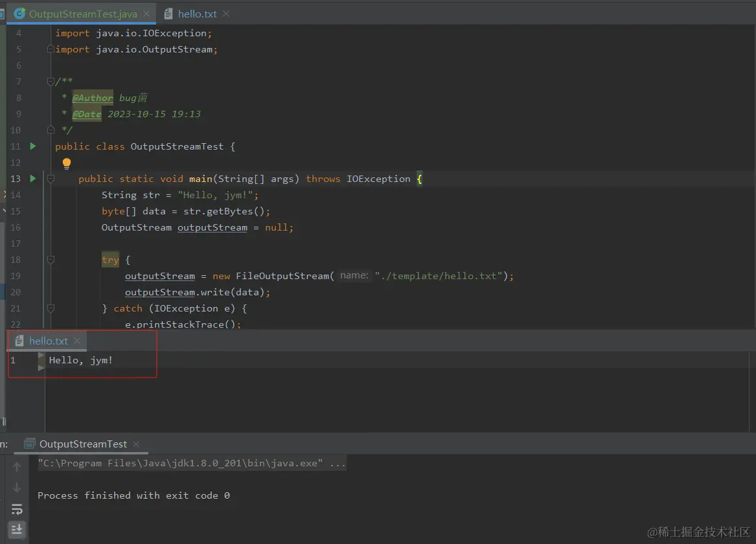756x544 pixels.
Task: Collapse the main method fold marker
Action: (x=51, y=179)
